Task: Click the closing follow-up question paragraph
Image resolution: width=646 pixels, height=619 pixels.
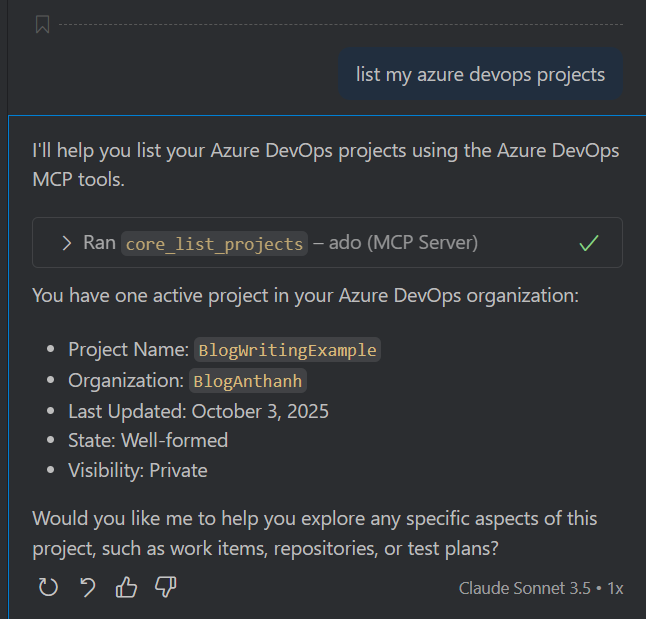Action: [314, 532]
